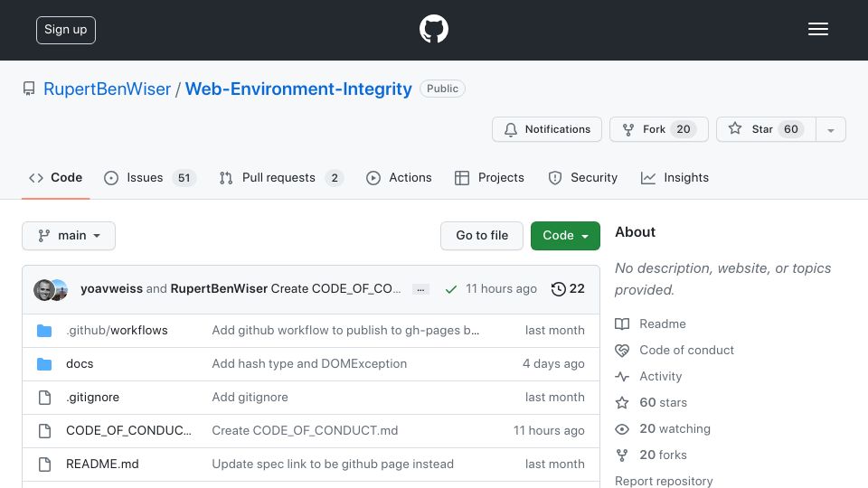This screenshot has width=868, height=488.
Task: Open the Create CODE_OF_CO… latest commit message
Action: pos(335,289)
